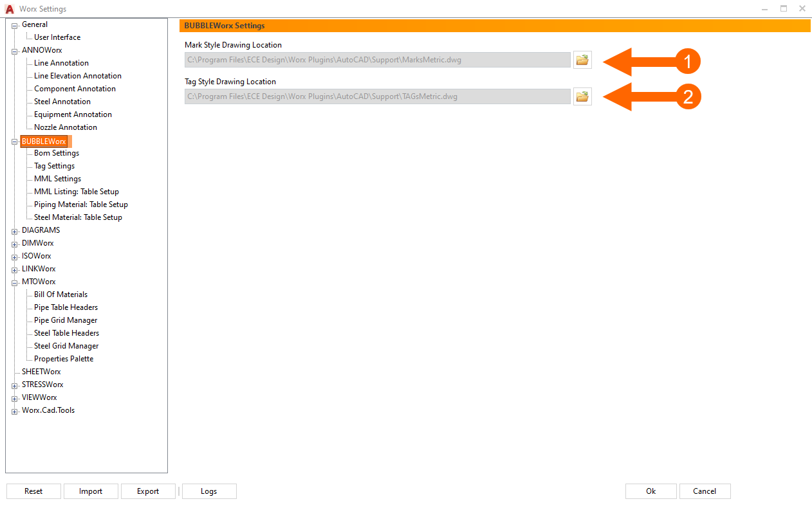Open Steel Table Headers settings
The height and width of the screenshot is (508, 812).
pos(66,333)
